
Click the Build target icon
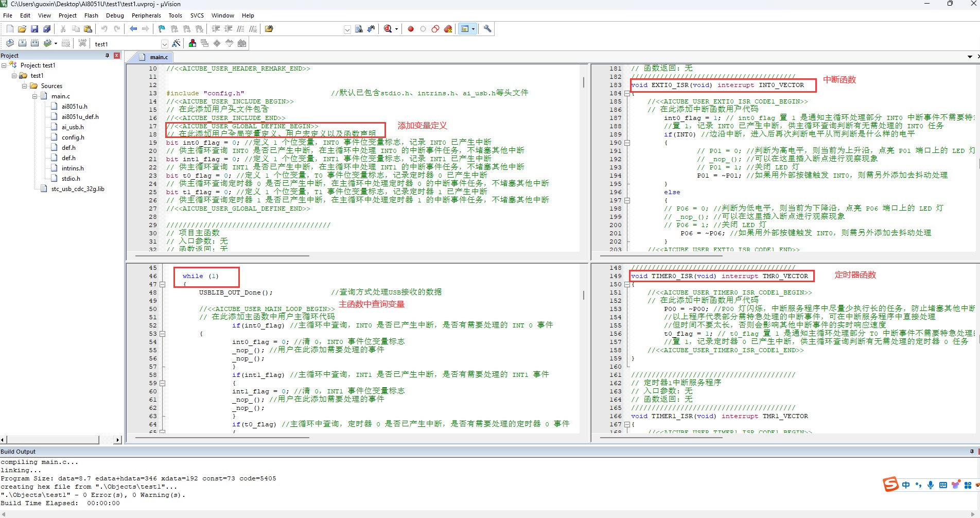(22, 43)
